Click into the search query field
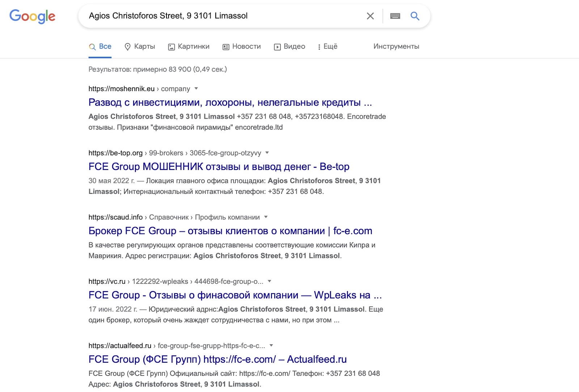 coord(224,16)
